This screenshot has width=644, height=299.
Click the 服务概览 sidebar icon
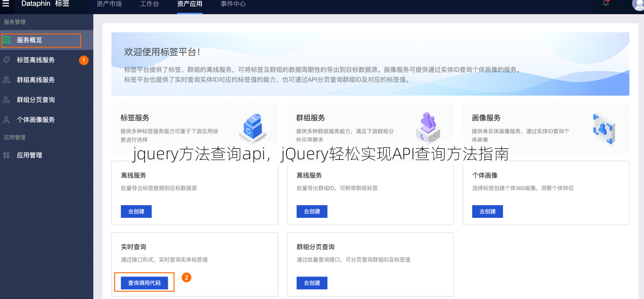6,40
